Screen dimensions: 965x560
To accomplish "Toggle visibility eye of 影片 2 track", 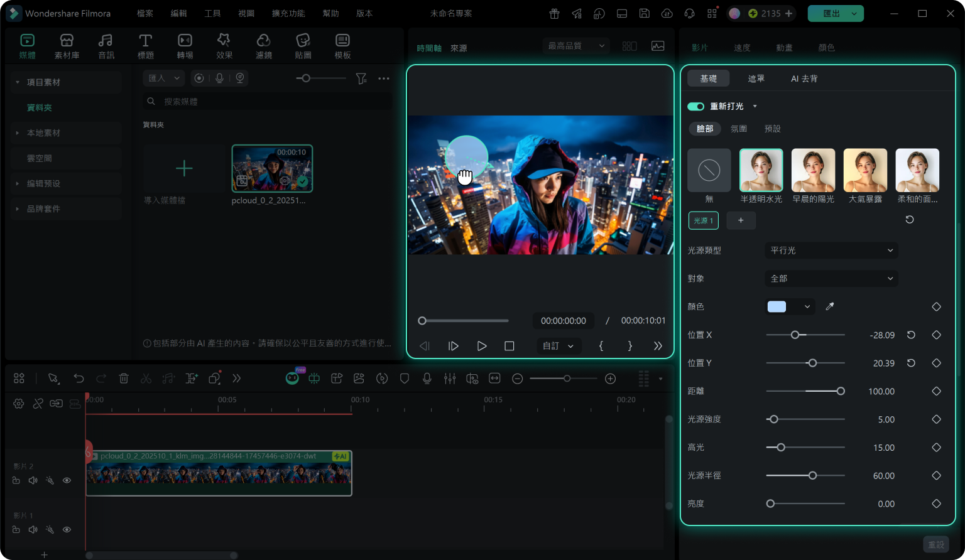I will (67, 480).
